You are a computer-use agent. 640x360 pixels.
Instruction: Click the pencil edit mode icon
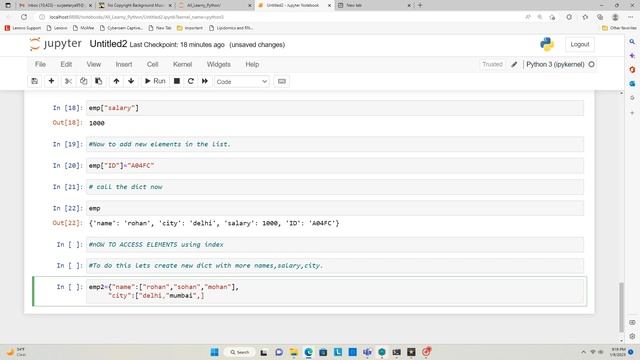pos(514,64)
